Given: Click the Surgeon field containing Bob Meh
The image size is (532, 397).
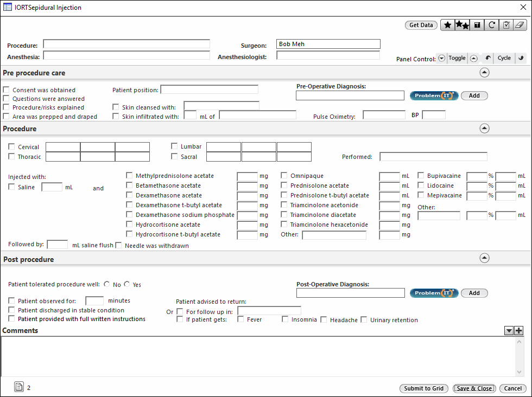Looking at the screenshot, I should coord(328,44).
